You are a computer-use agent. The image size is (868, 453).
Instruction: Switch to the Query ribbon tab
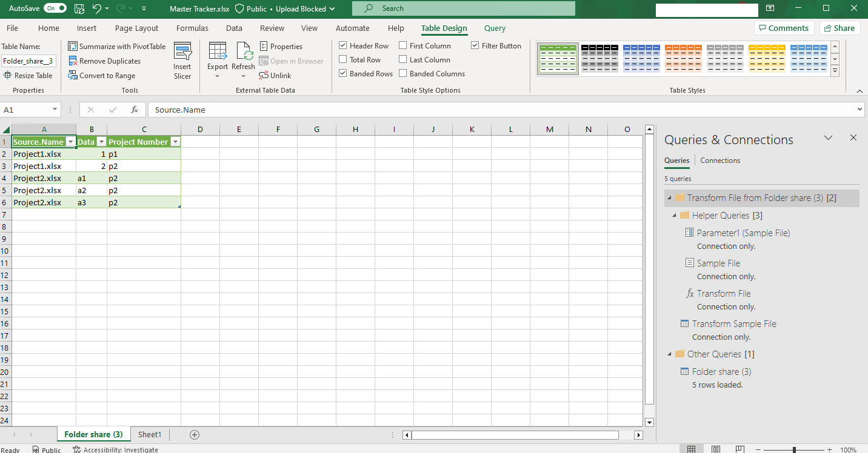pyautogui.click(x=495, y=28)
